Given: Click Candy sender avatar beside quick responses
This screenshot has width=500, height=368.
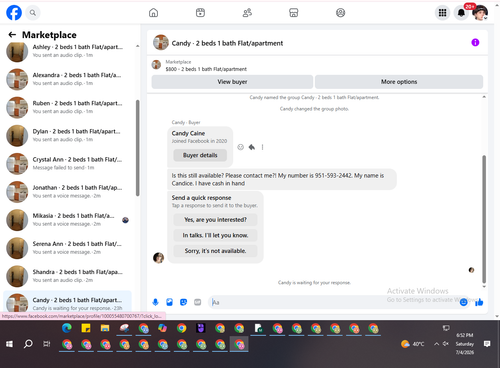Looking at the screenshot, I should (x=158, y=258).
